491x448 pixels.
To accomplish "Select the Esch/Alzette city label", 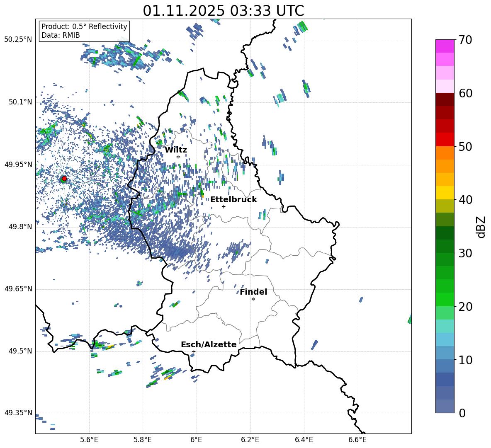I will point(209,344).
